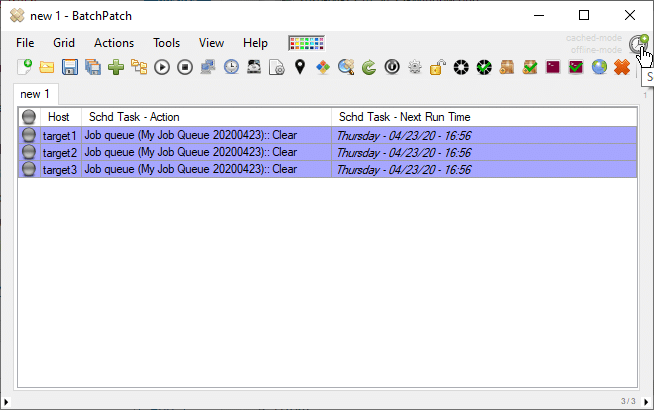The image size is (654, 410).
Task: Select the target3 host cell
Action: tap(61, 170)
